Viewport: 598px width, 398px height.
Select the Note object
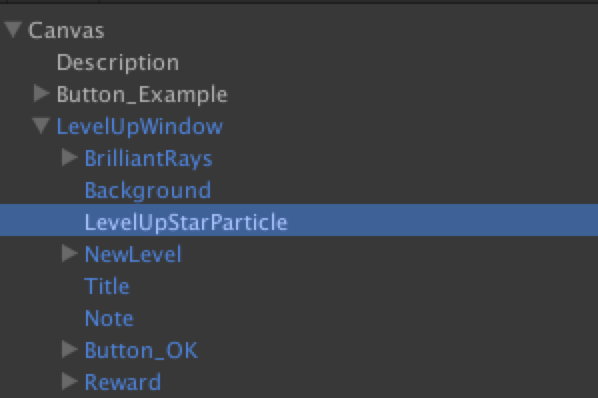[x=109, y=318]
